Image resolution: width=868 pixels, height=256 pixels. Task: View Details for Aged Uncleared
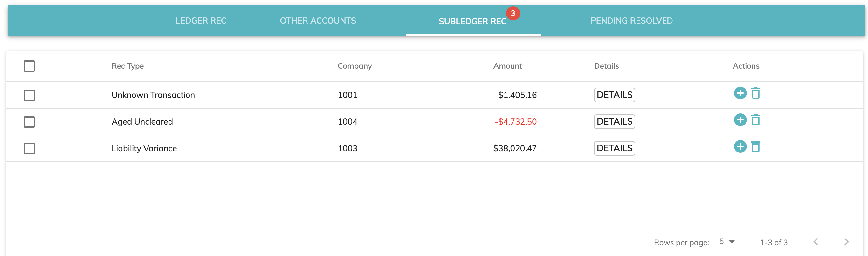click(x=614, y=121)
